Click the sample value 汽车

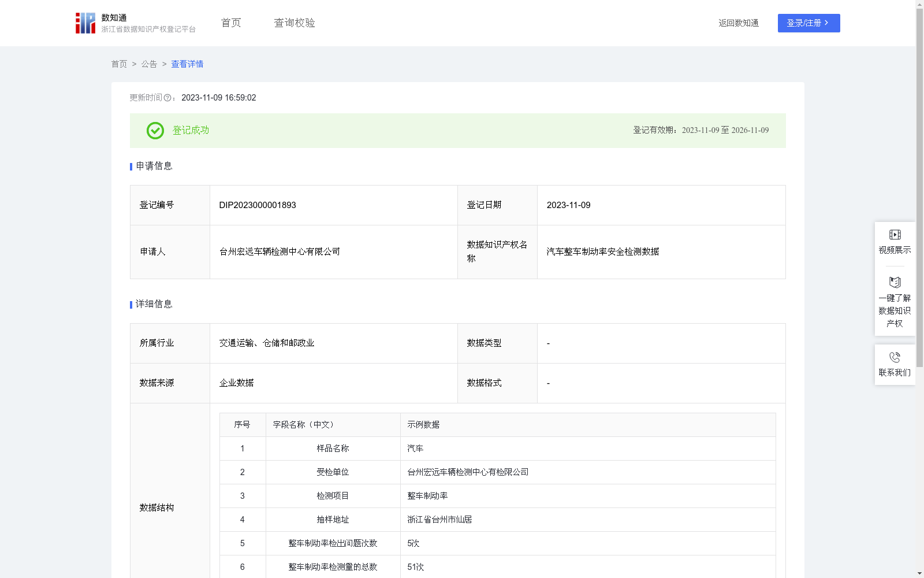(x=415, y=449)
